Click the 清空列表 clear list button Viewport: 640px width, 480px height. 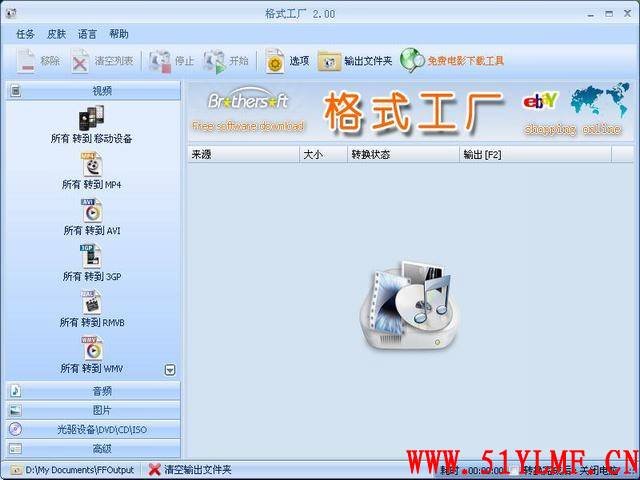coord(102,61)
